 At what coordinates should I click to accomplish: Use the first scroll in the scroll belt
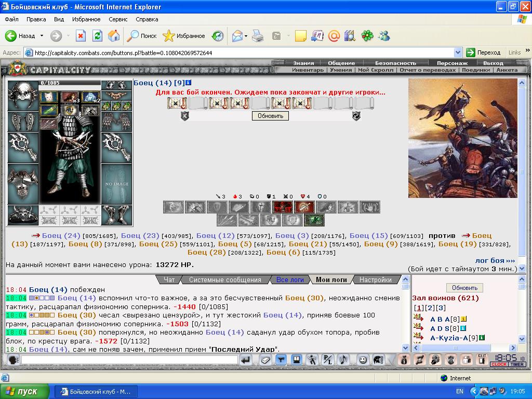(x=177, y=103)
